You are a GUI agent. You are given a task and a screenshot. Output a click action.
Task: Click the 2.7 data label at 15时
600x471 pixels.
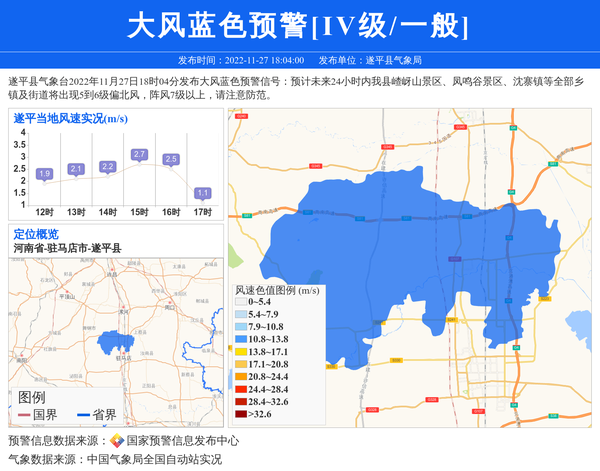click(x=139, y=155)
